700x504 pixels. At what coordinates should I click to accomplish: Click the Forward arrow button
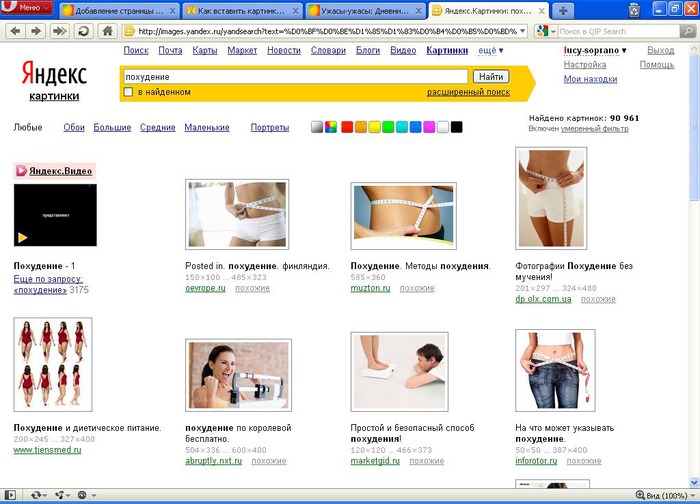(x=35, y=31)
